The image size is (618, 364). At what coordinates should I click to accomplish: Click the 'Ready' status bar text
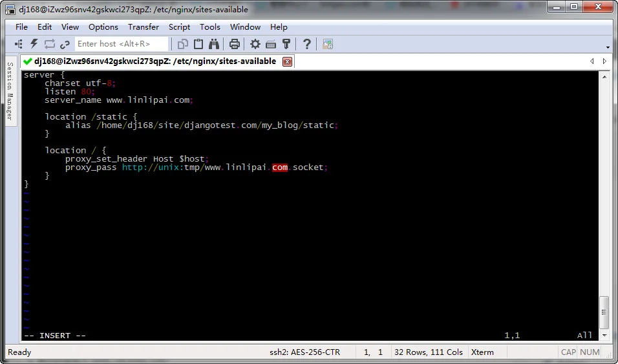[x=19, y=352]
